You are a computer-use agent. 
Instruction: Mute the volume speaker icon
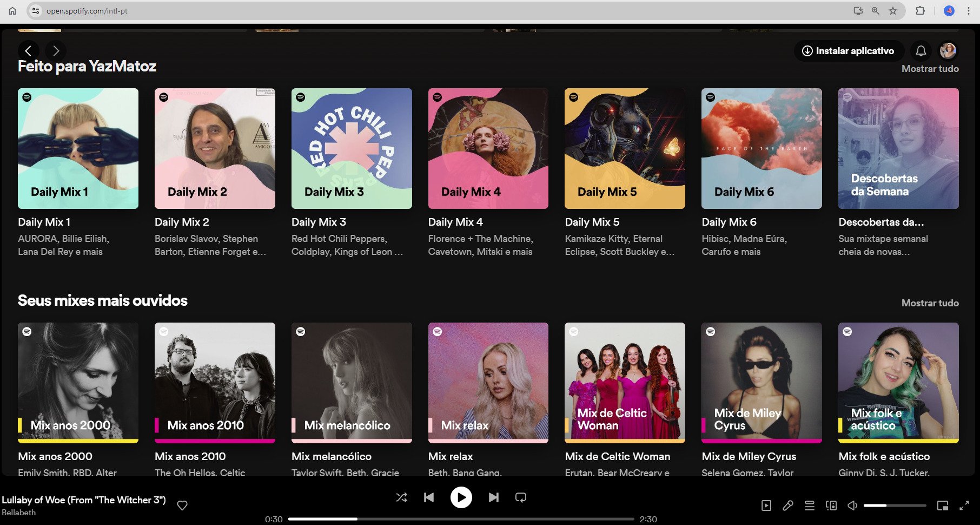coord(852,506)
